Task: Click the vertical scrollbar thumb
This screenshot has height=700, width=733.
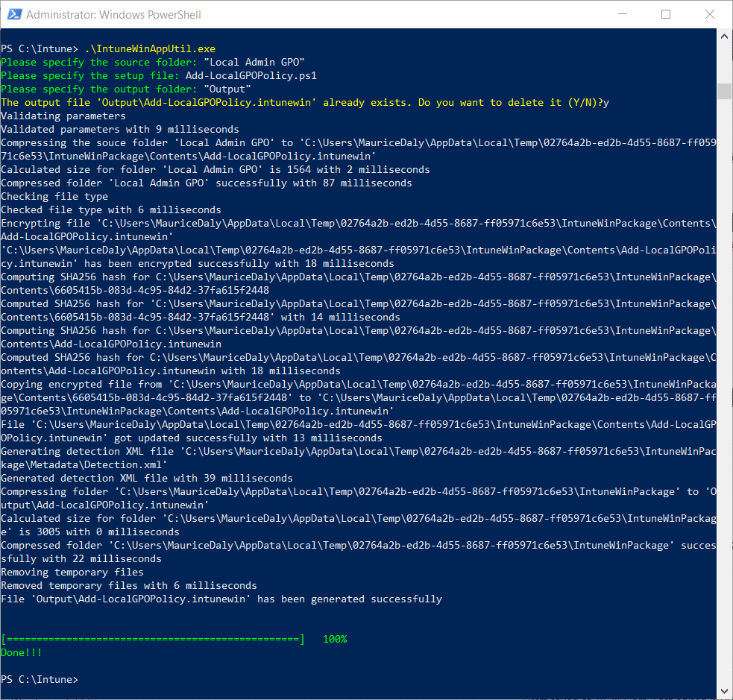Action: tap(724, 91)
